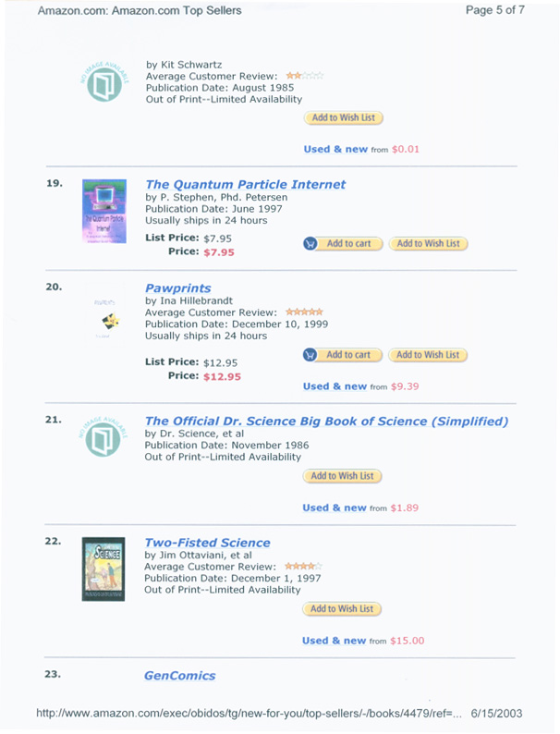Viewport: 560px width, 734px height.
Task: Open the Two-Fisted Science title link
Action: (207, 543)
